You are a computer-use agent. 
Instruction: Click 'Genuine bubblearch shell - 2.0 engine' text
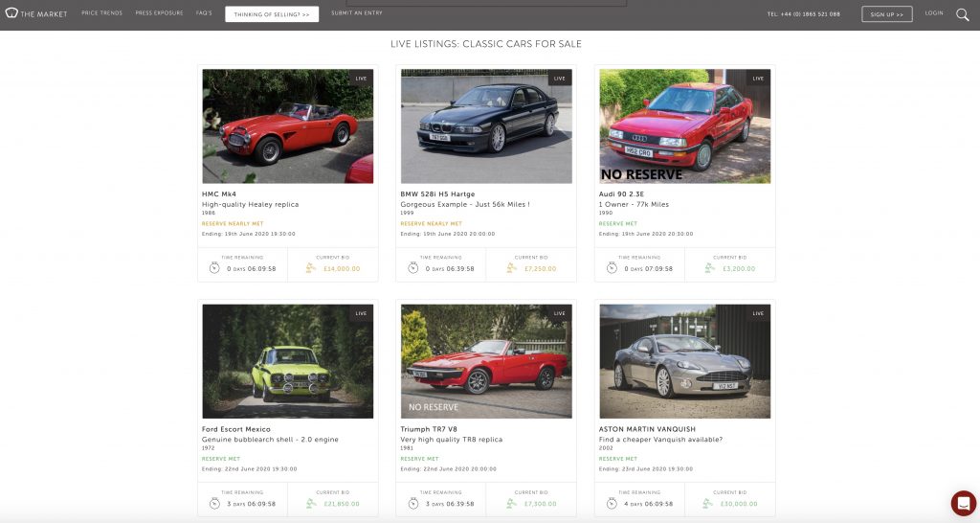pyautogui.click(x=270, y=440)
